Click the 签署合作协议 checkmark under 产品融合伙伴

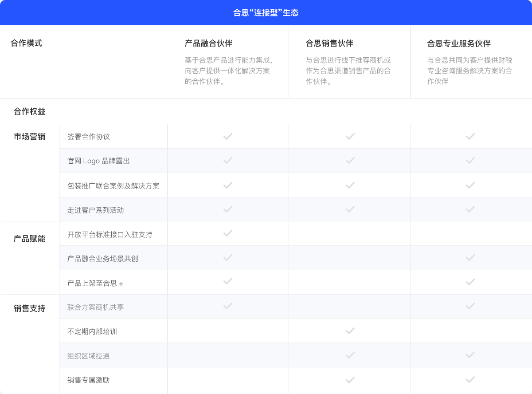click(x=228, y=136)
